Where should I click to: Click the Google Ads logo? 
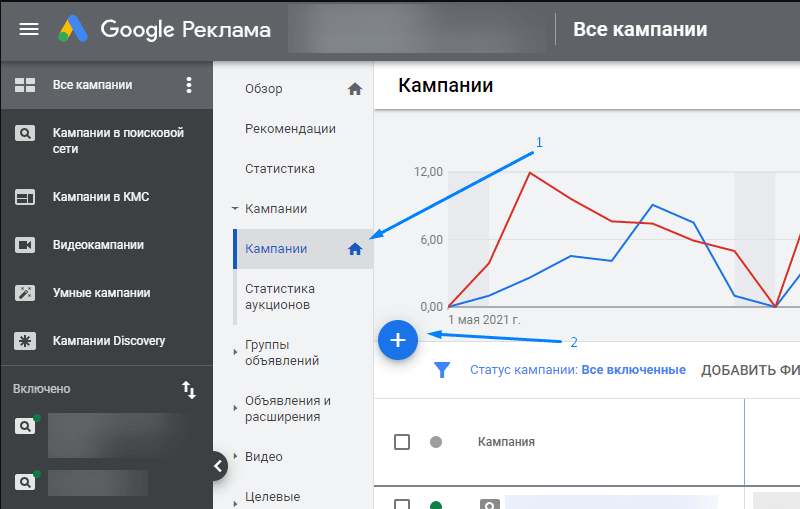click(x=73, y=29)
